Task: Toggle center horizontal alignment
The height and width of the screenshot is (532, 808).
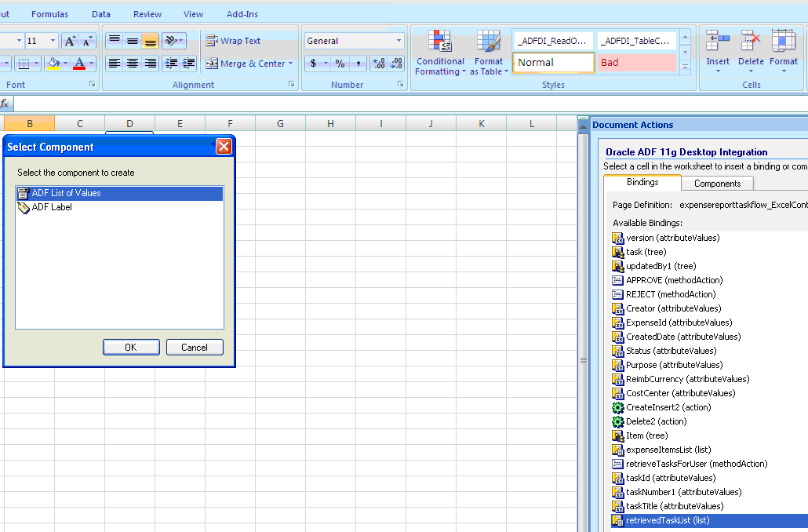Action: (133, 64)
